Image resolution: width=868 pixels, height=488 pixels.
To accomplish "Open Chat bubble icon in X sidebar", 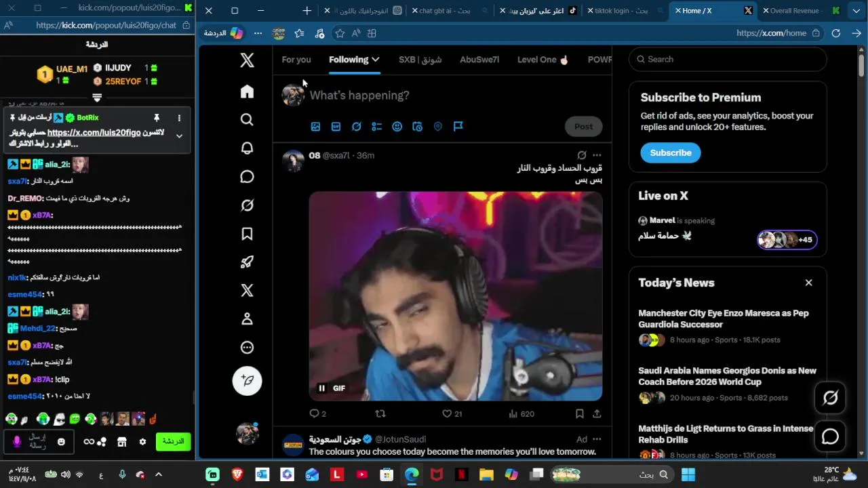I will coord(247,177).
